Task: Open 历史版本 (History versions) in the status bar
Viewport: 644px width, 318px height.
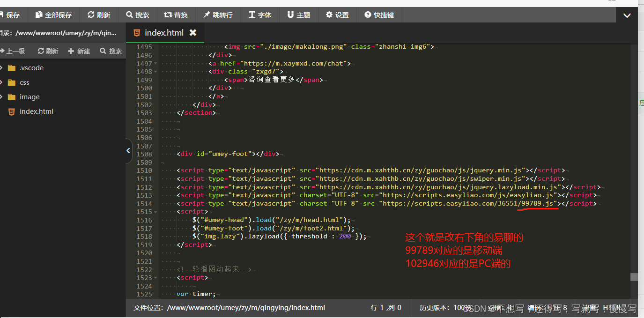Action: [x=445, y=308]
